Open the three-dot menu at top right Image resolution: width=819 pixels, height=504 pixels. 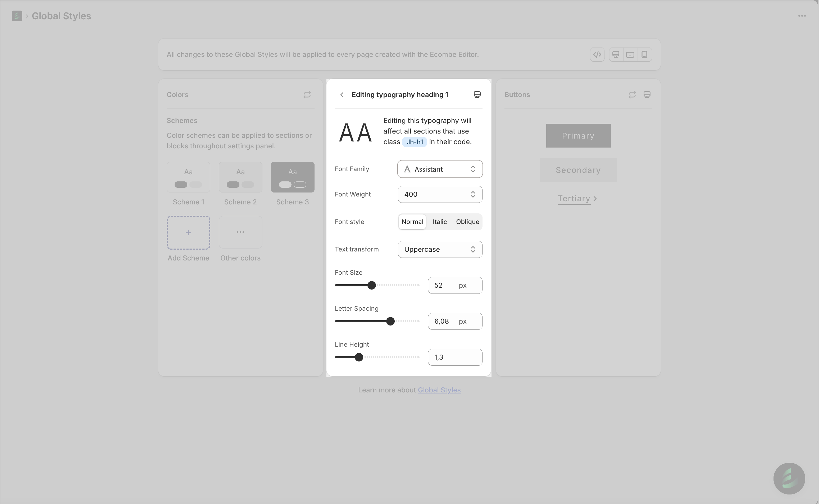coord(802,16)
